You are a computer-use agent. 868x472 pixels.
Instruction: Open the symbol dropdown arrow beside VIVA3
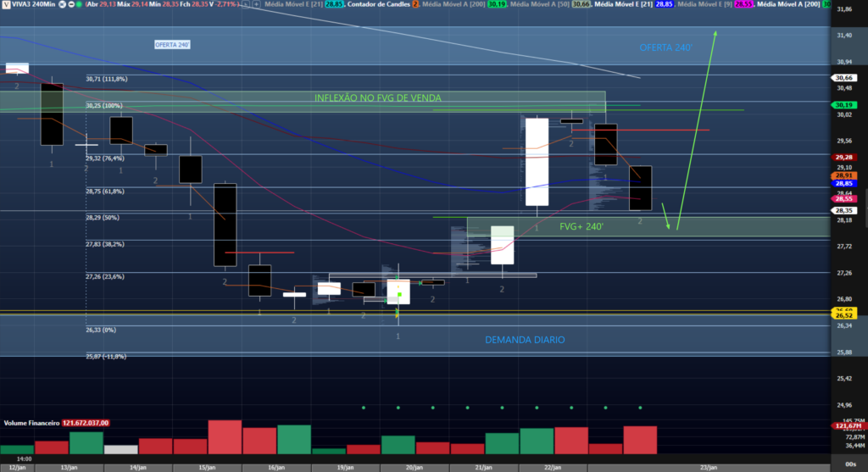(x=7, y=5)
